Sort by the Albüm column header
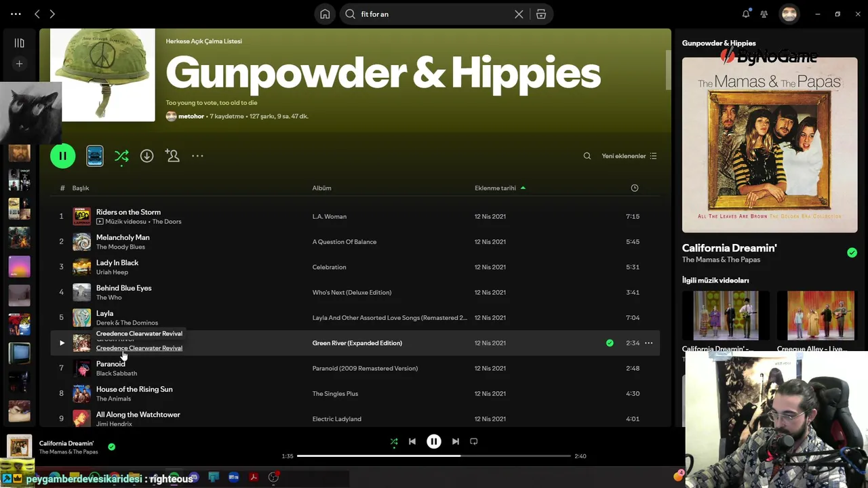Screen dimensions: 868x488 (x=321, y=188)
